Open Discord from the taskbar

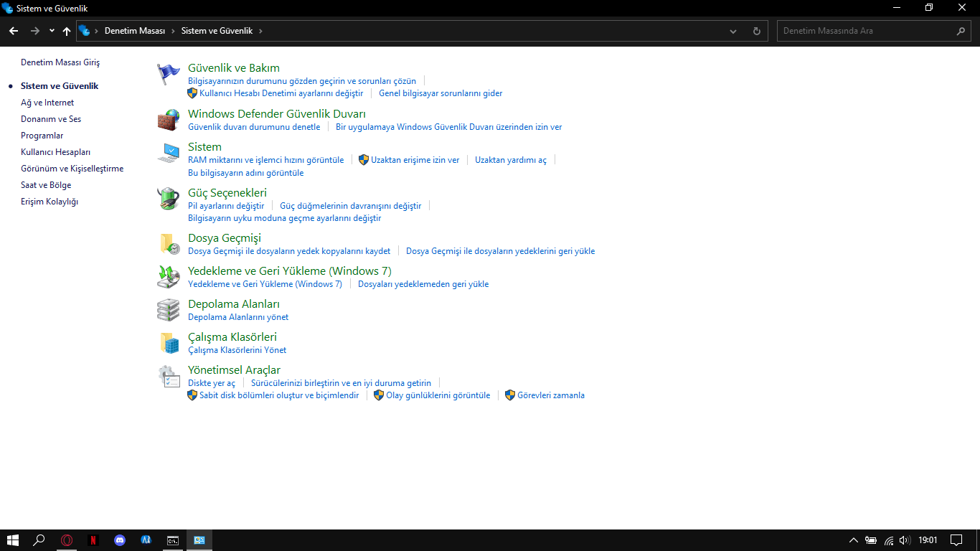pos(120,540)
